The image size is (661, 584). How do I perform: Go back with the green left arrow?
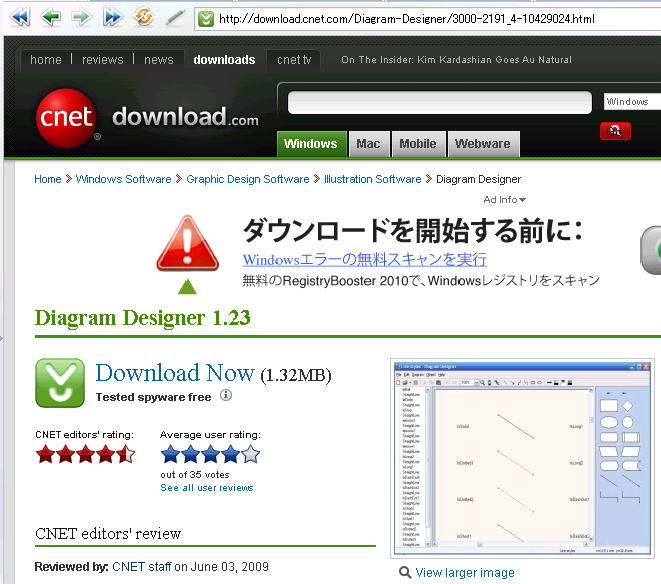pyautogui.click(x=51, y=17)
